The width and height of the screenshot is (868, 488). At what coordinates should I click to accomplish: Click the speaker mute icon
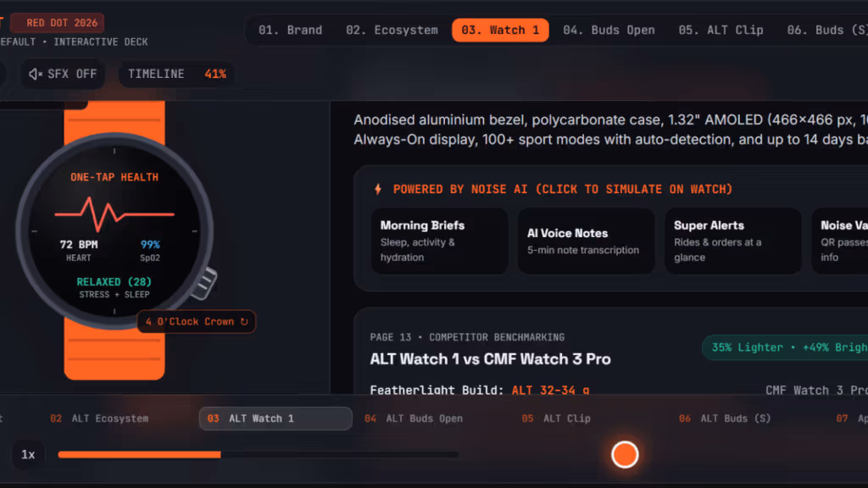tap(36, 75)
